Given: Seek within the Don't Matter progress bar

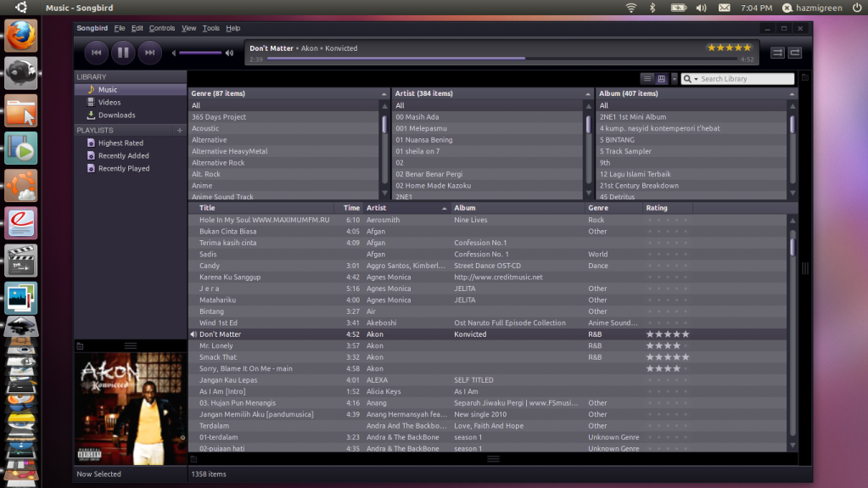Looking at the screenshot, I should (502, 59).
